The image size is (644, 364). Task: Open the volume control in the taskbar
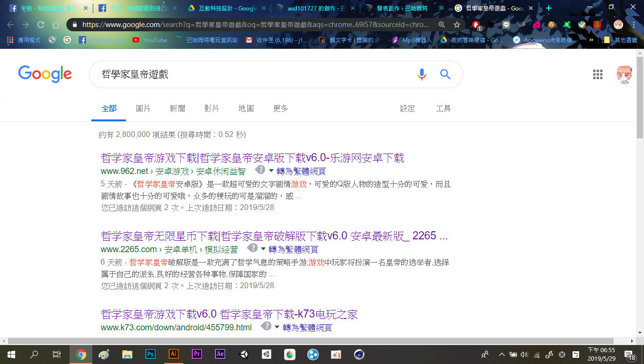pos(524,354)
